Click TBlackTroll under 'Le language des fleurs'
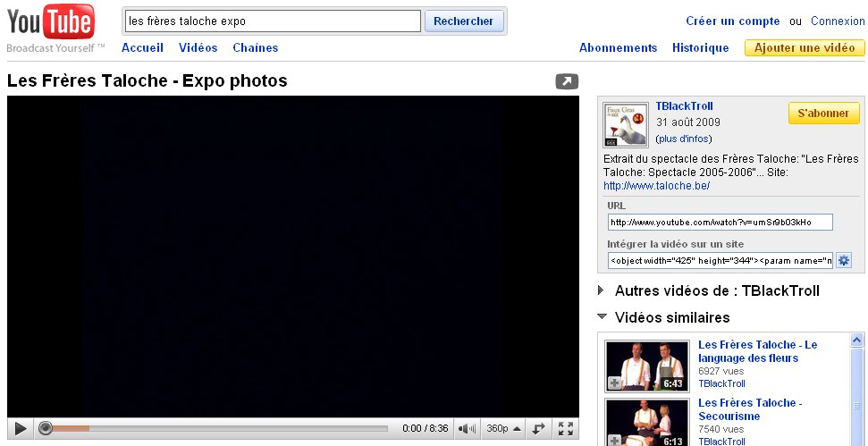The height and width of the screenshot is (446, 868). [x=721, y=383]
